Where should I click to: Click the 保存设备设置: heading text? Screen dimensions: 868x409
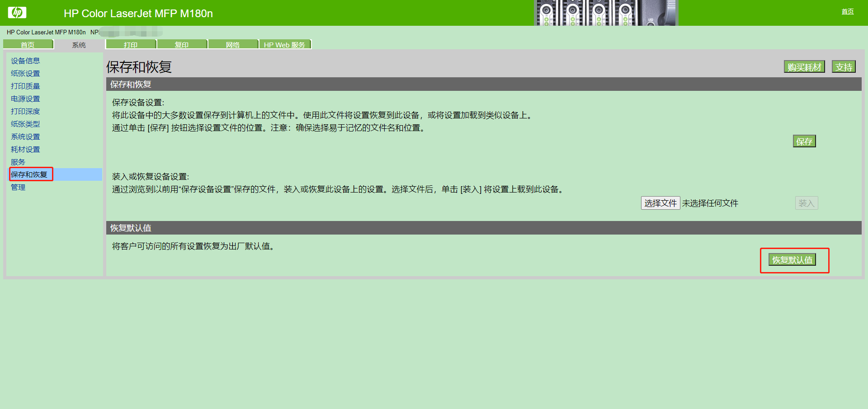tap(138, 103)
